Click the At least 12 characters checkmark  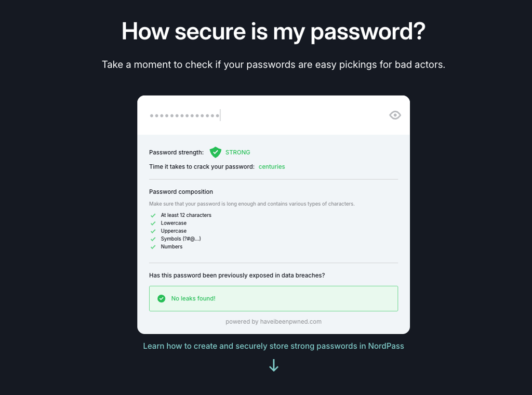tap(153, 216)
